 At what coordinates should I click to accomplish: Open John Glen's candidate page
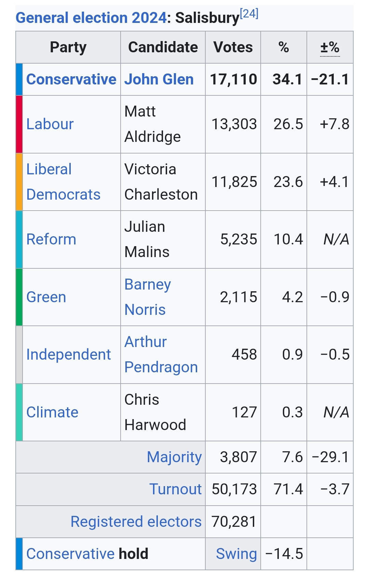[x=159, y=79]
